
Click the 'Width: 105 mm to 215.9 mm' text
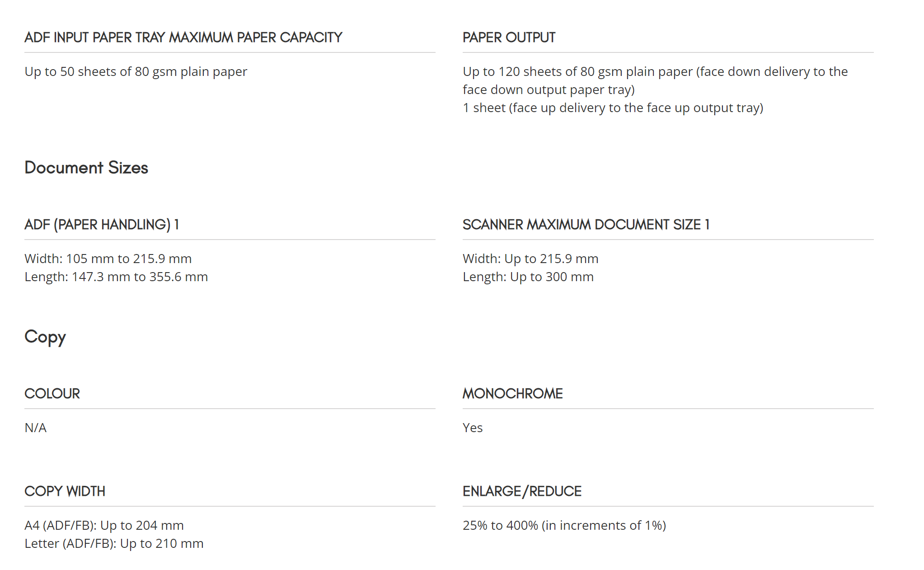108,259
